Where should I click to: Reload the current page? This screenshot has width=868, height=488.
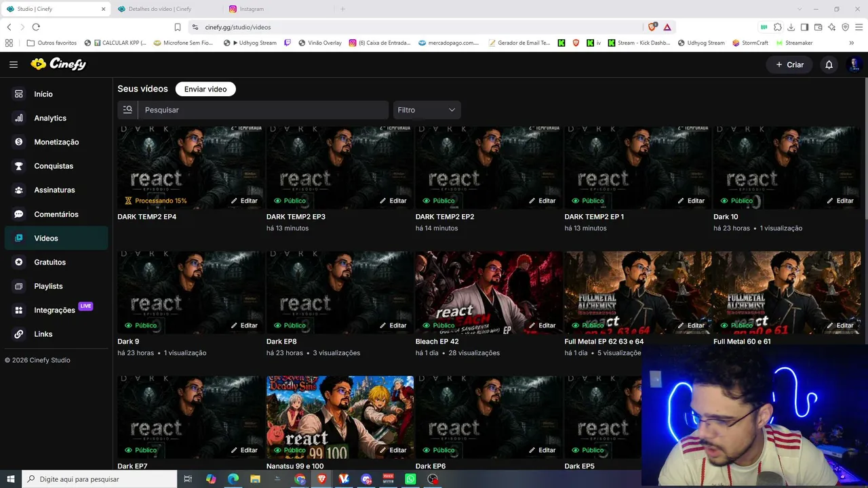[36, 27]
